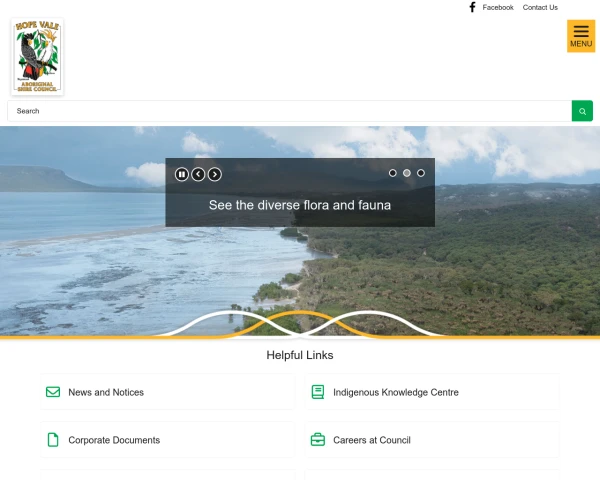Go to the previous slide arrow

[x=198, y=174]
